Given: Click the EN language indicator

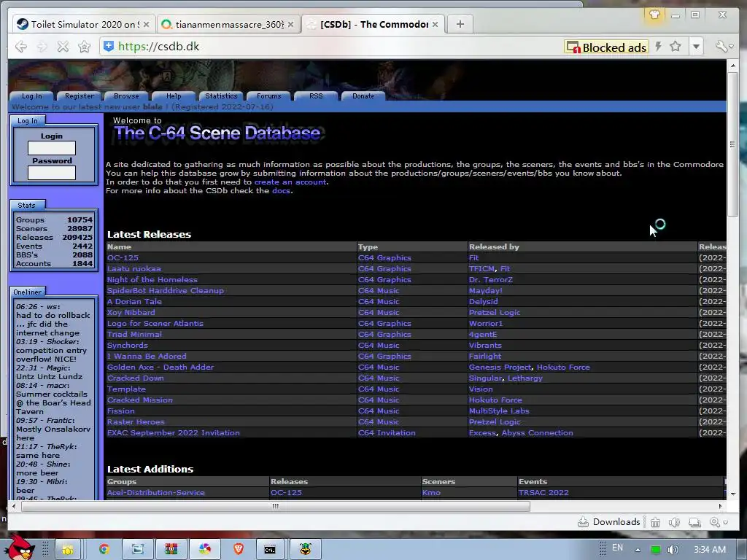Looking at the screenshot, I should click(x=617, y=548).
